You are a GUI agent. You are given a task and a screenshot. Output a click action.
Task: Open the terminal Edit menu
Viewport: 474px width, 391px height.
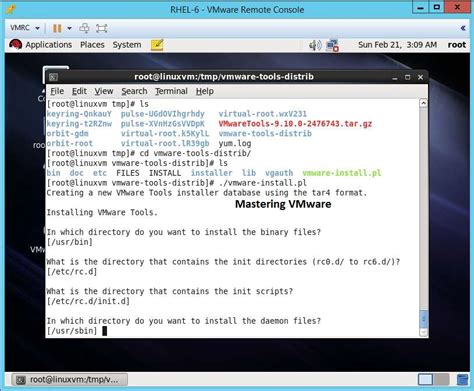[x=79, y=91]
